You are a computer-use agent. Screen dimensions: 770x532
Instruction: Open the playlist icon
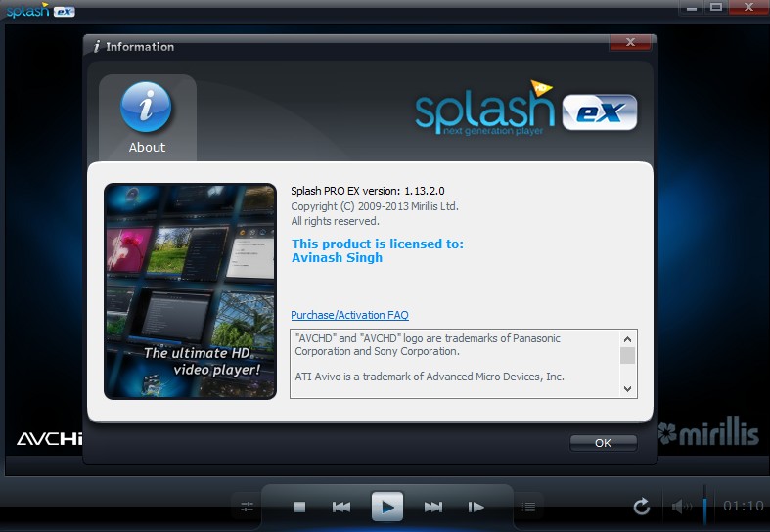(x=528, y=507)
